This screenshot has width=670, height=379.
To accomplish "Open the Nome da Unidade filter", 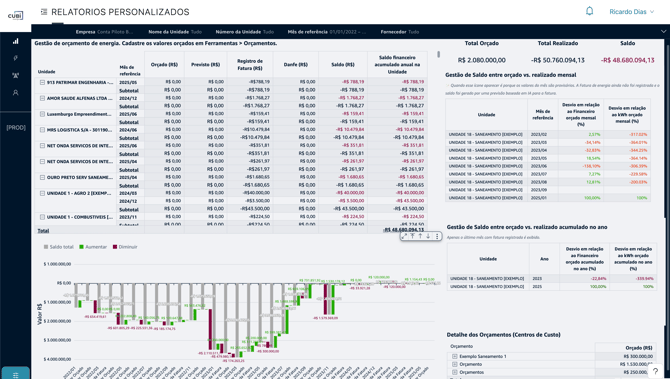I will point(175,32).
